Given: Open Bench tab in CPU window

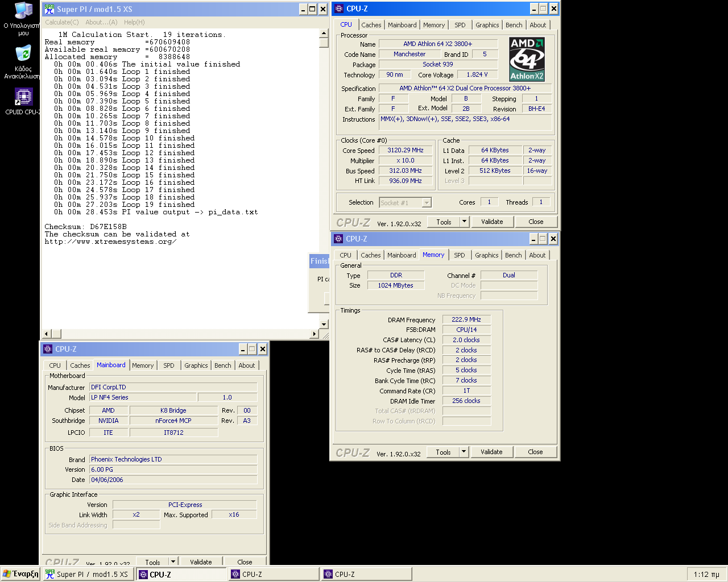Looking at the screenshot, I should (x=514, y=25).
